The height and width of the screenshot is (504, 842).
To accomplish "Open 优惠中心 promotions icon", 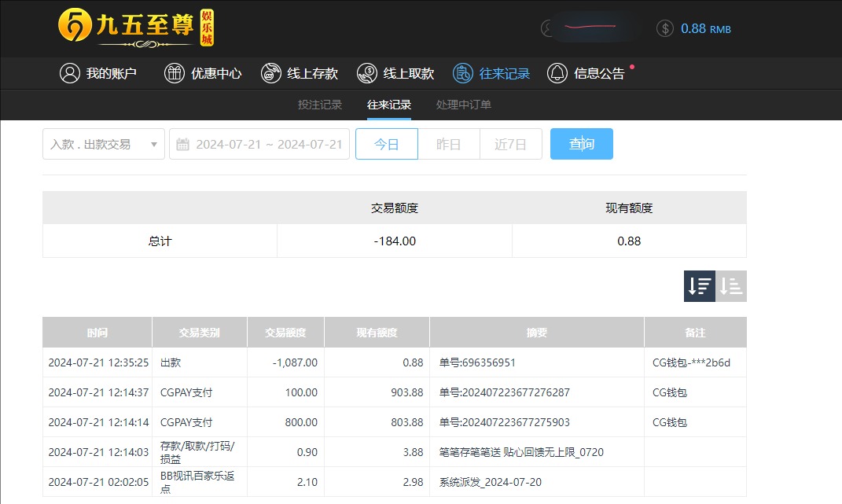I will [174, 72].
